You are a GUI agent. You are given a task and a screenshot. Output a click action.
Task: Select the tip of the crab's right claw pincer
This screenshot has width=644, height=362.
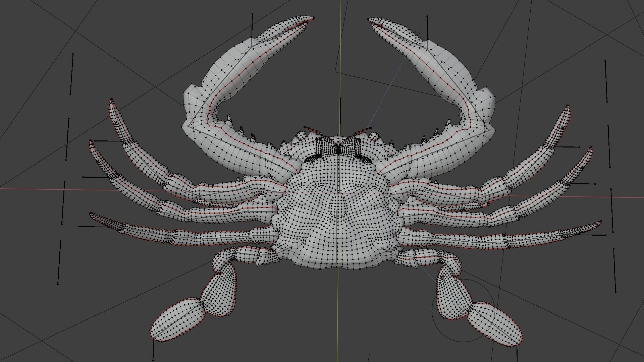click(372, 21)
